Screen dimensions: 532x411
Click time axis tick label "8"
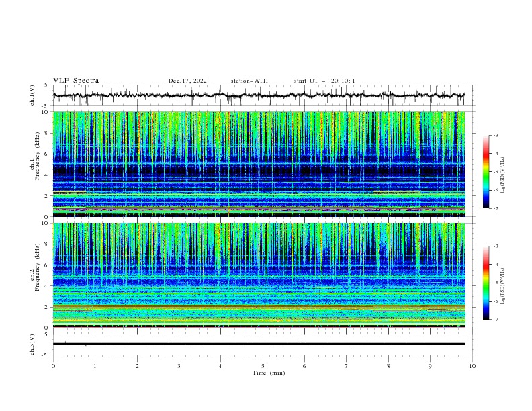tap(388, 366)
